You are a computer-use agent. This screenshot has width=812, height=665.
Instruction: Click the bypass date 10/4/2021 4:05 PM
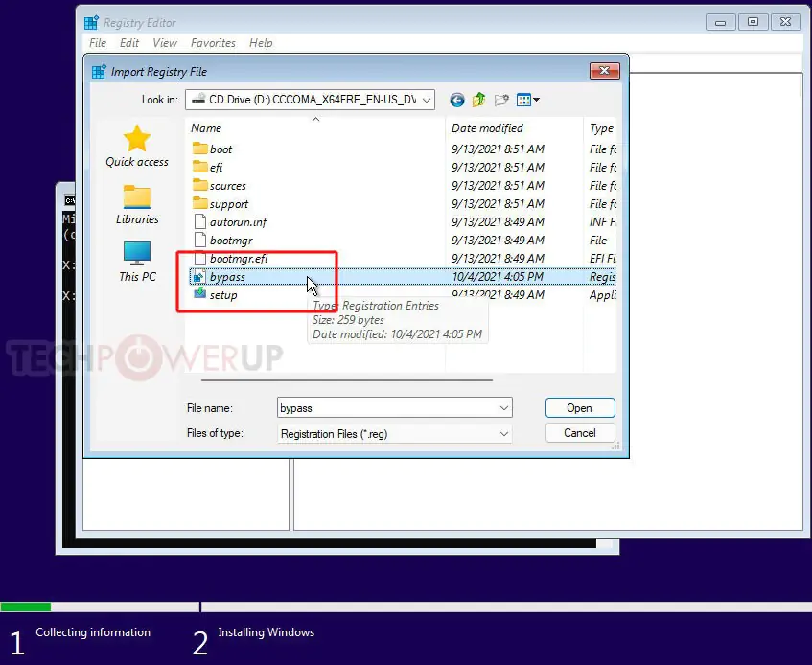pyautogui.click(x=498, y=277)
